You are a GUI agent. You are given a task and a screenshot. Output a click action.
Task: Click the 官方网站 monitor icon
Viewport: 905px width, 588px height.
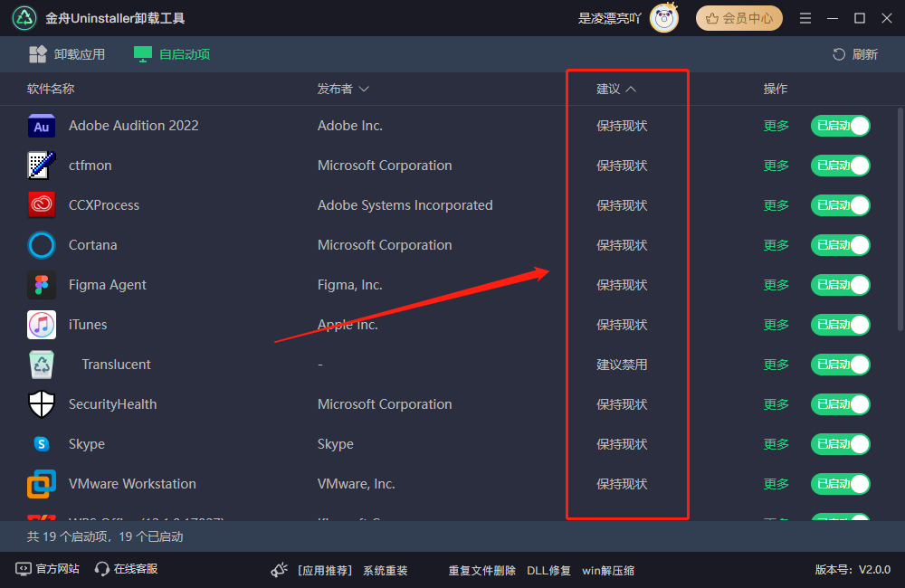click(24, 569)
